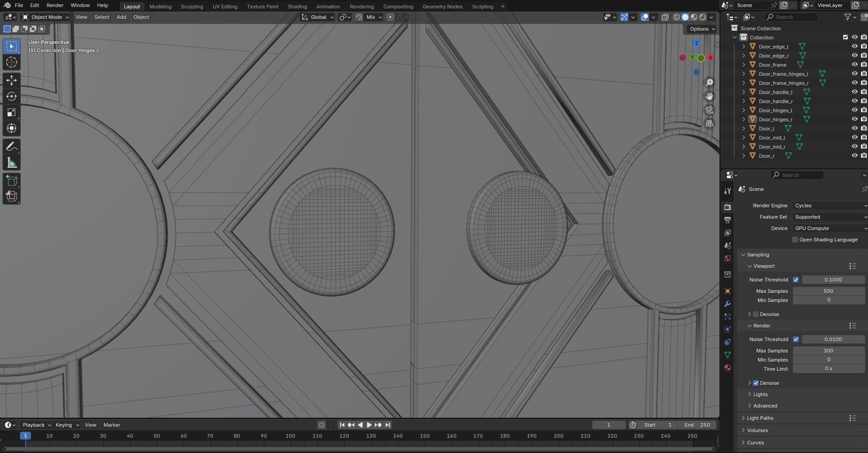Disable Render Denoise checkbox

tap(756, 383)
